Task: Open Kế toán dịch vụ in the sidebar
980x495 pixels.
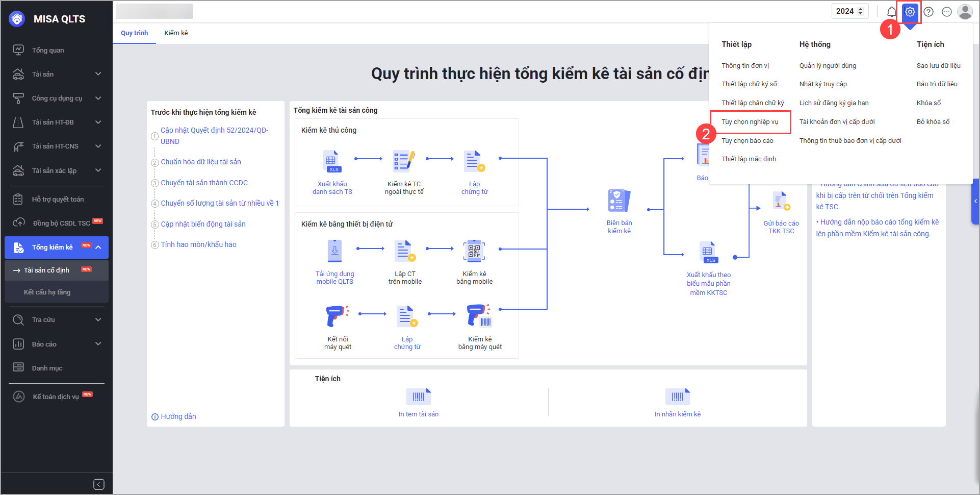Action: coord(57,397)
